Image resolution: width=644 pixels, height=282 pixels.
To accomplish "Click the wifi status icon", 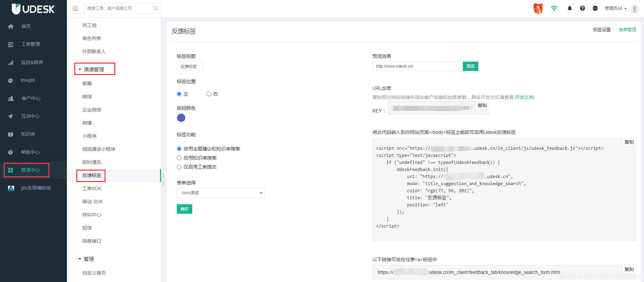I will [x=554, y=8].
